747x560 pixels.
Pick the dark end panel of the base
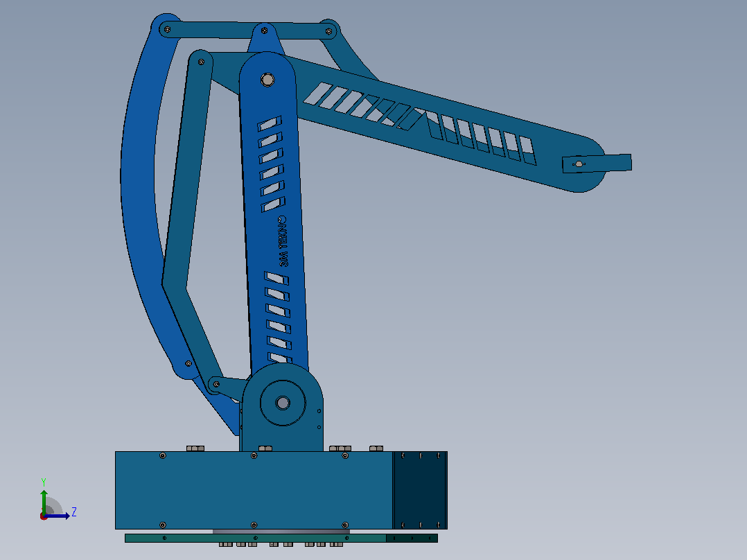420,490
